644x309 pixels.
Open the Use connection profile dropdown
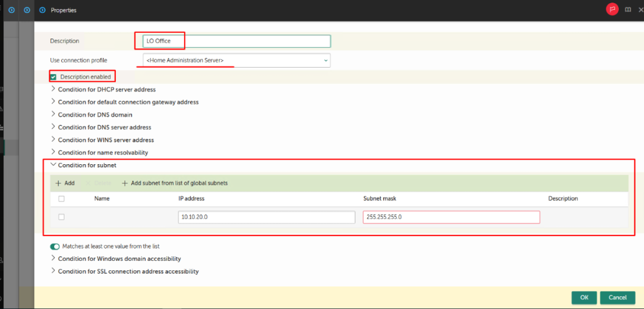(x=236, y=60)
